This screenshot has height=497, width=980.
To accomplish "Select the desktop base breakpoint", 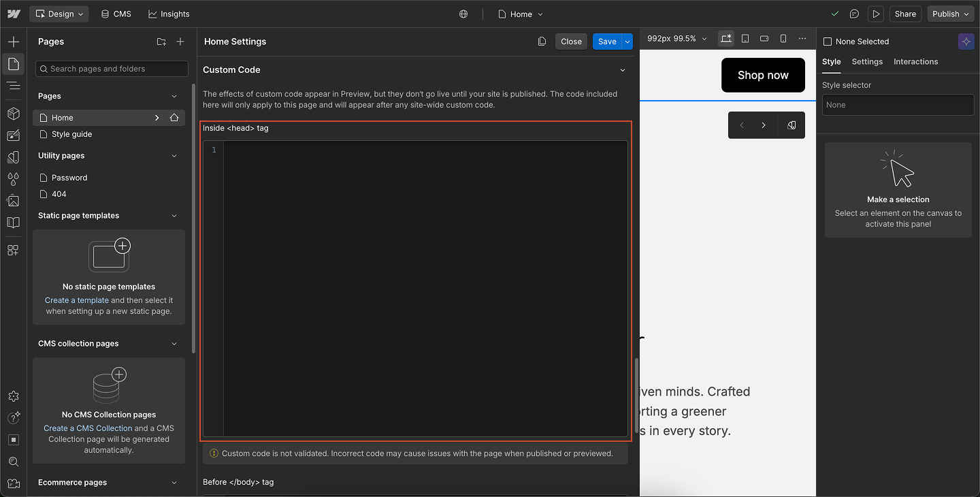I will coord(726,39).
